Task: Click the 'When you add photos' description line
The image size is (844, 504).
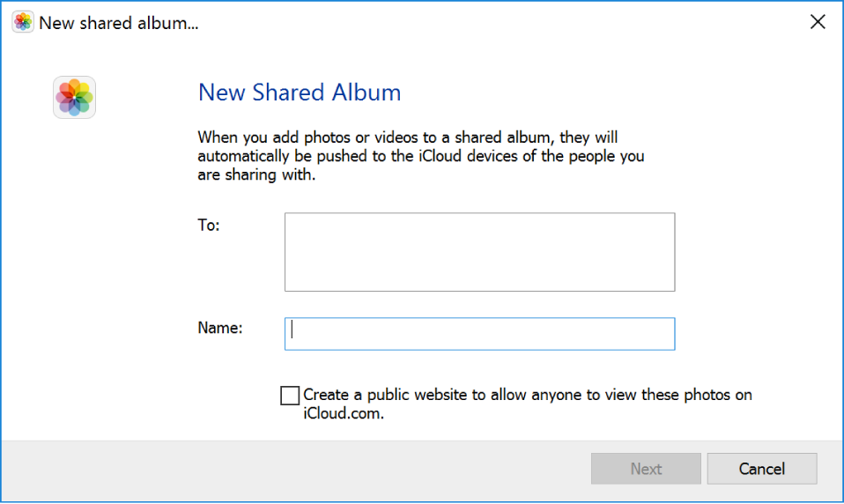Action: pyautogui.click(x=407, y=137)
